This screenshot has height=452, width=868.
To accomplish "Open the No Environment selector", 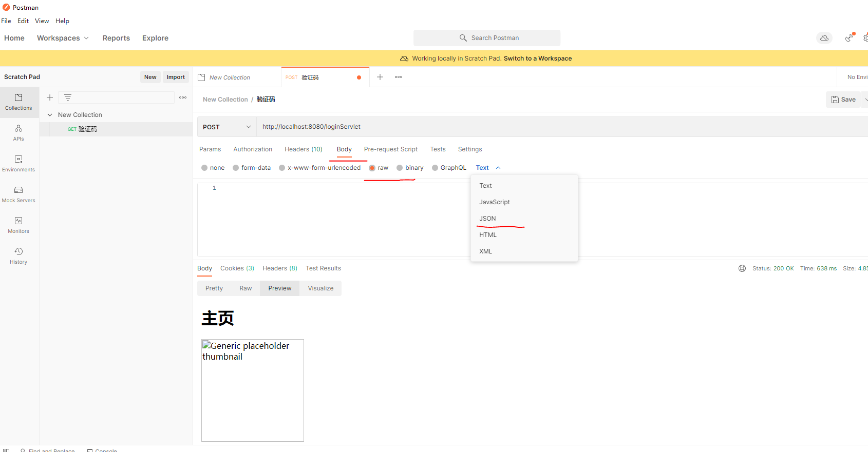I will [857, 77].
